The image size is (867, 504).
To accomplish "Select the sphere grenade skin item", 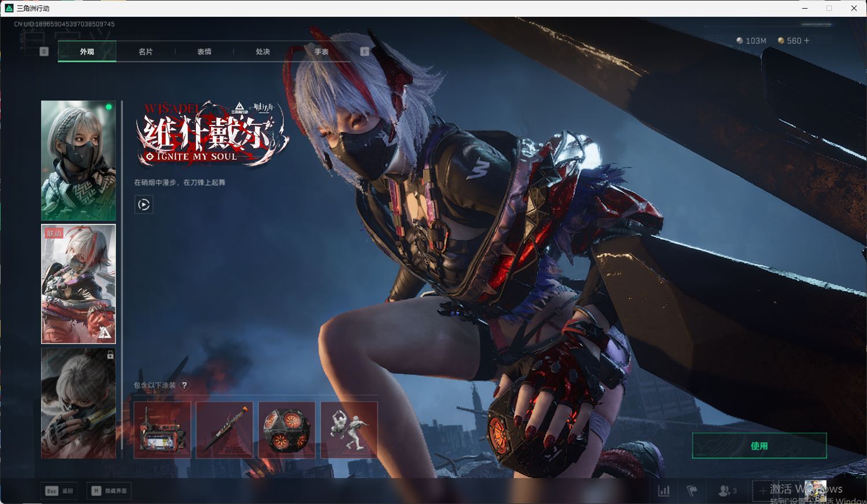I will click(287, 430).
